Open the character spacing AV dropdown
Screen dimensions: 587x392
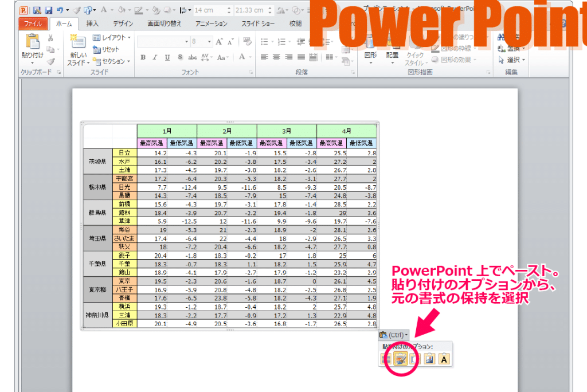[x=206, y=57]
